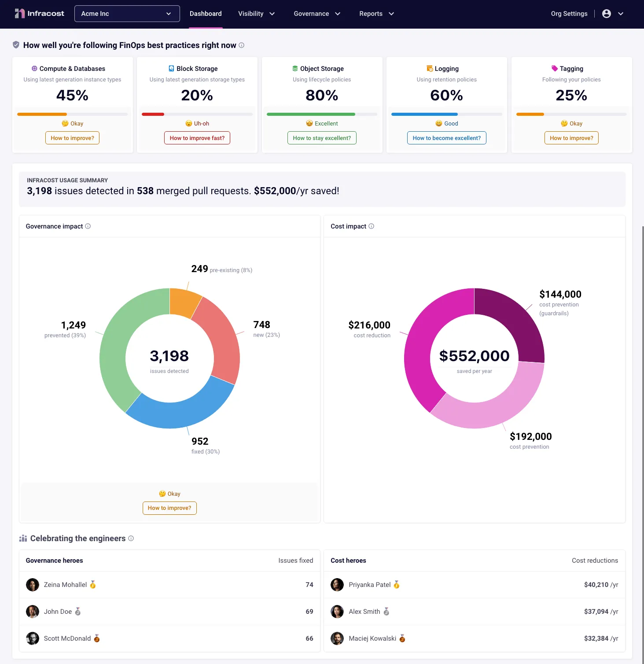Open Org Settings
The image size is (644, 664).
point(569,13)
